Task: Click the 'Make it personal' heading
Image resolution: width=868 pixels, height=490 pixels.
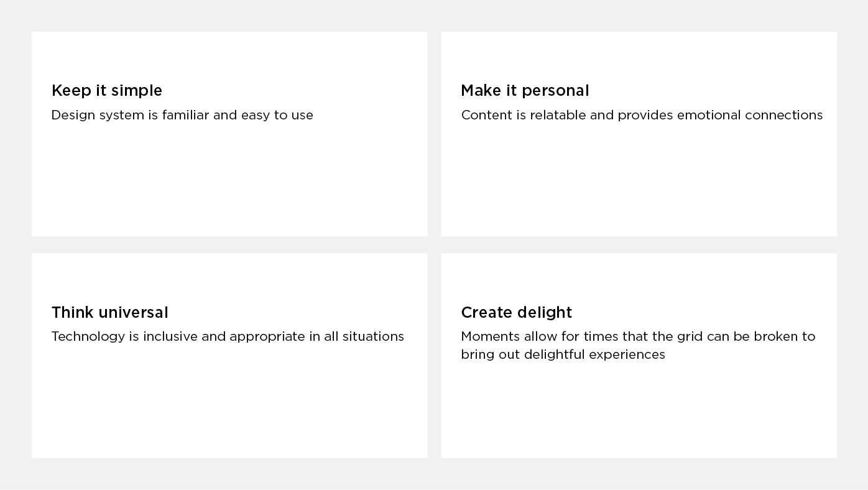Action: click(525, 91)
